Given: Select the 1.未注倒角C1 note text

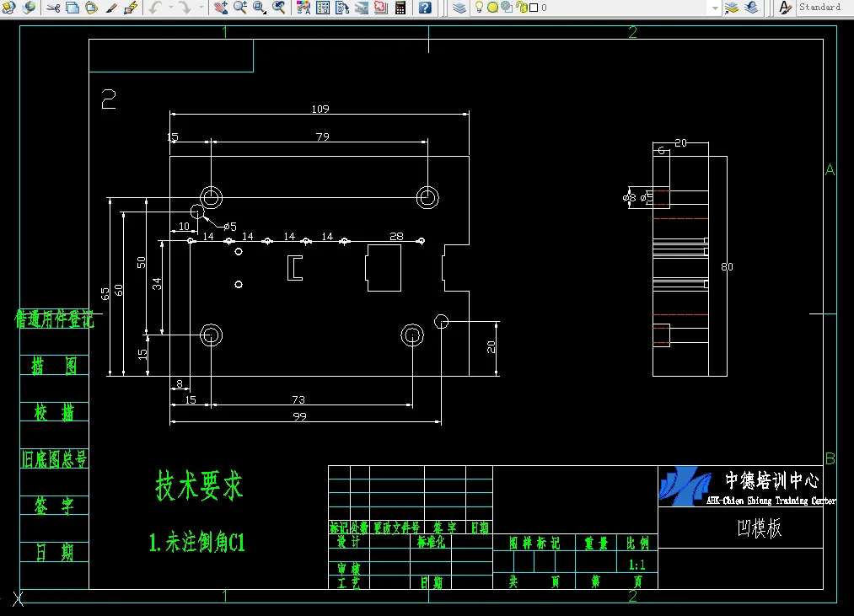Looking at the screenshot, I should click(197, 543).
